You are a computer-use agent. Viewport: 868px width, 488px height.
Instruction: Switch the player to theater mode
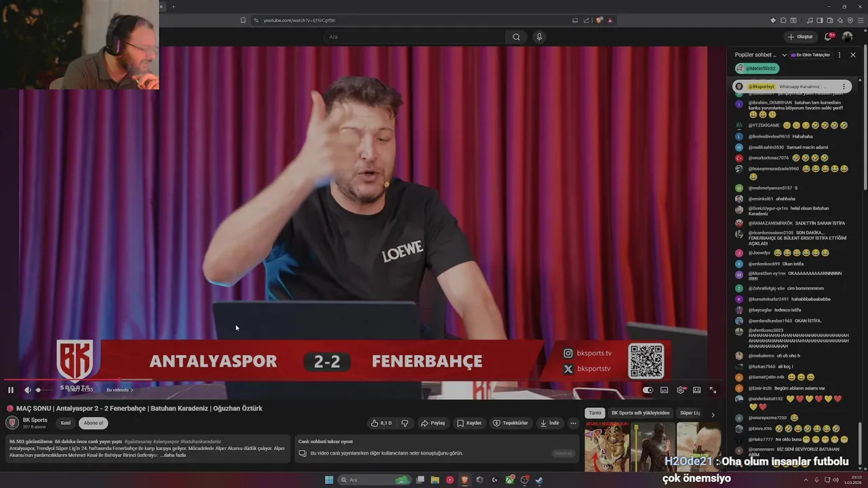pyautogui.click(x=696, y=390)
